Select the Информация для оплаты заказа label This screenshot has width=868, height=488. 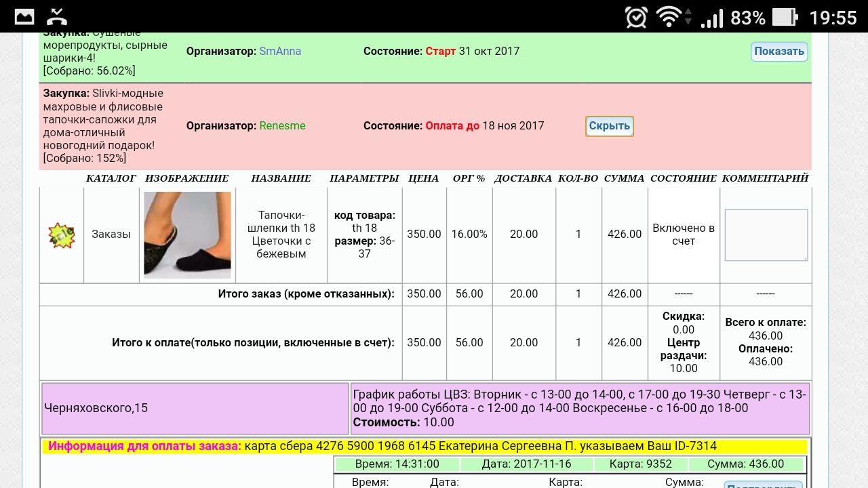[x=144, y=447]
